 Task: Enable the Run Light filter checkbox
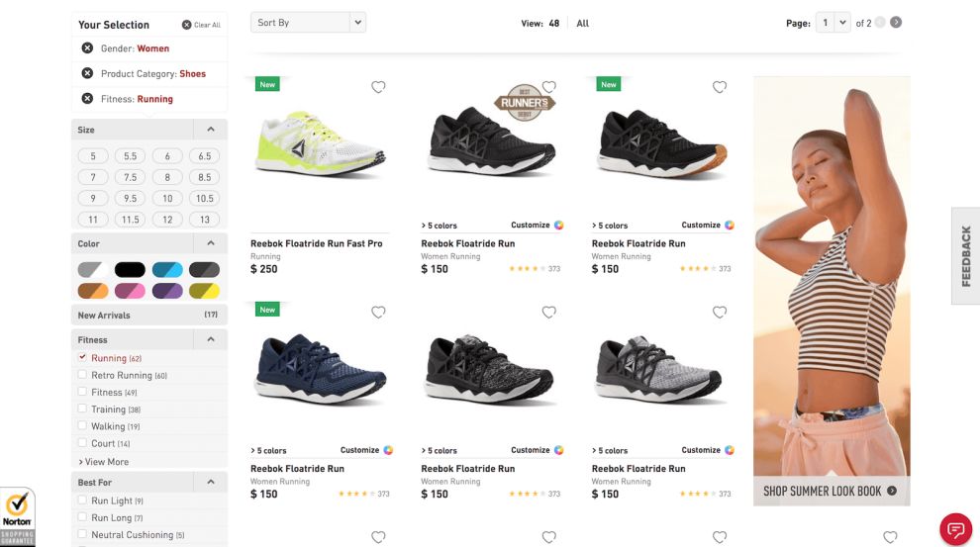click(82, 501)
